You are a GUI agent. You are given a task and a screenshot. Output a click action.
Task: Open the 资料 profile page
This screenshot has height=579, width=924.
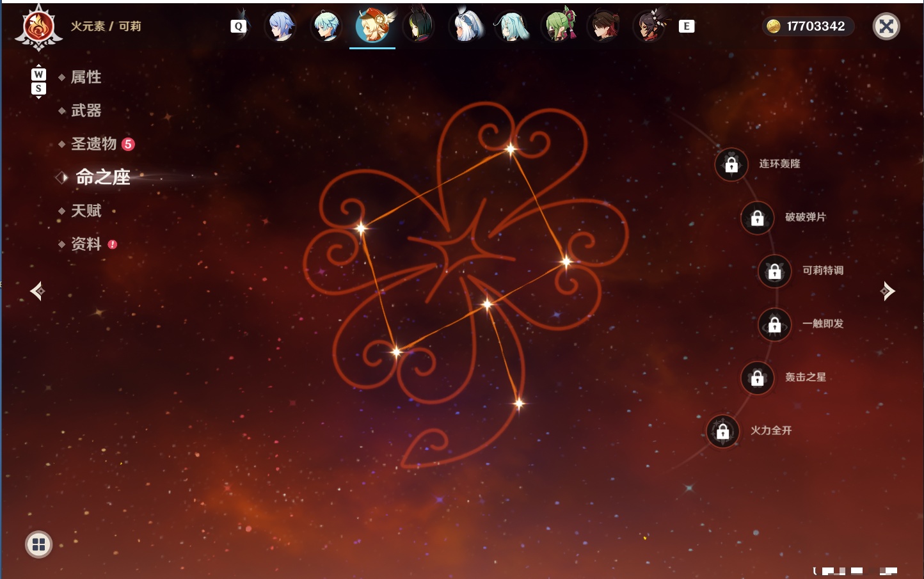pos(86,244)
